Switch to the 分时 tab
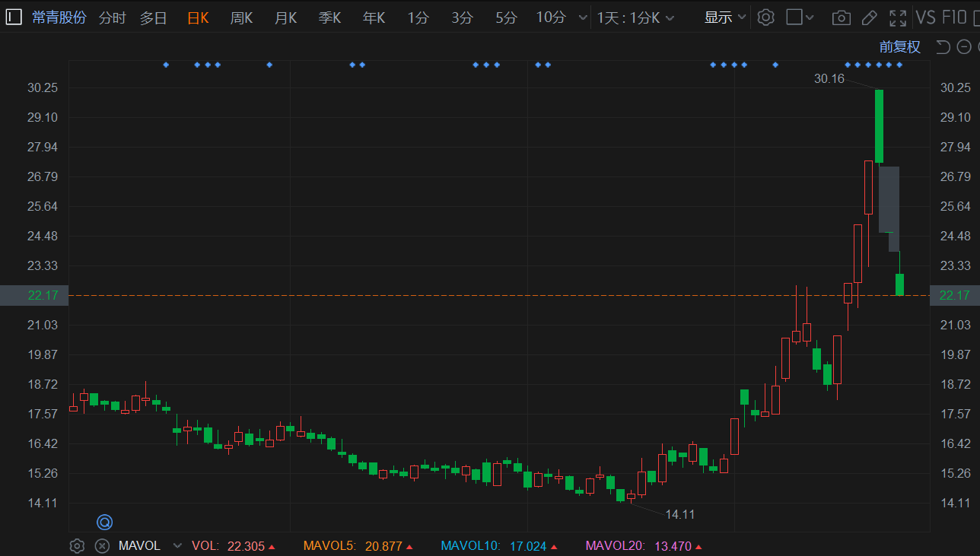The height and width of the screenshot is (556, 980). pyautogui.click(x=113, y=17)
